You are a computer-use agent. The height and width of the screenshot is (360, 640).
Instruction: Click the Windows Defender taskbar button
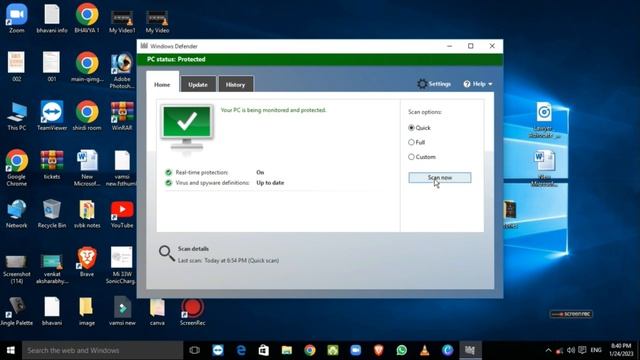pyautogui.click(x=470, y=350)
